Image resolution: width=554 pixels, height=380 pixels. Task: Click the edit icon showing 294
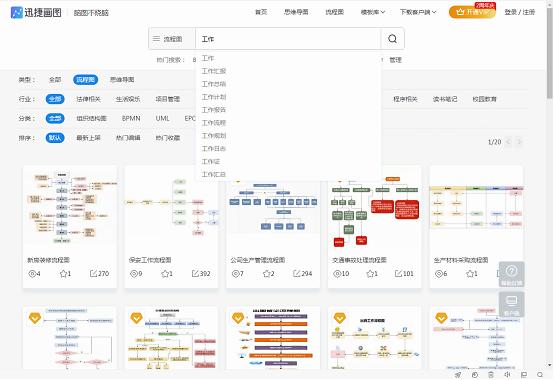[297, 273]
